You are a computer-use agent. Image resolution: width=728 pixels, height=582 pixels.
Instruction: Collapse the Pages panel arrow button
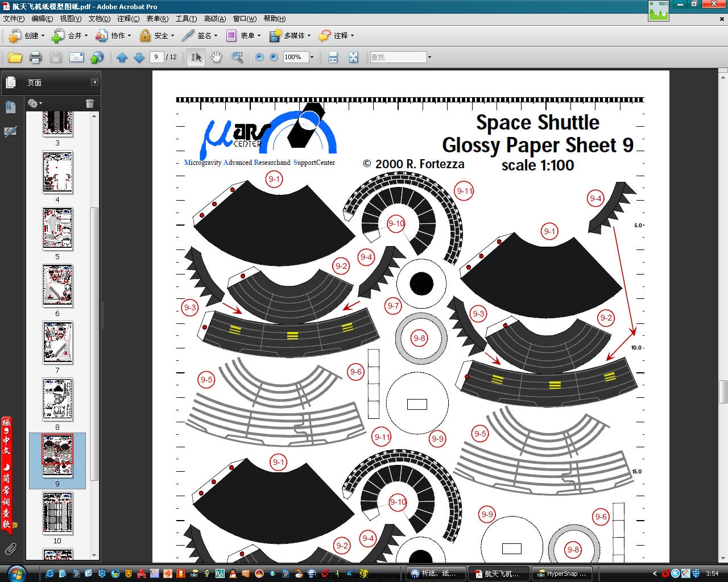(x=94, y=82)
